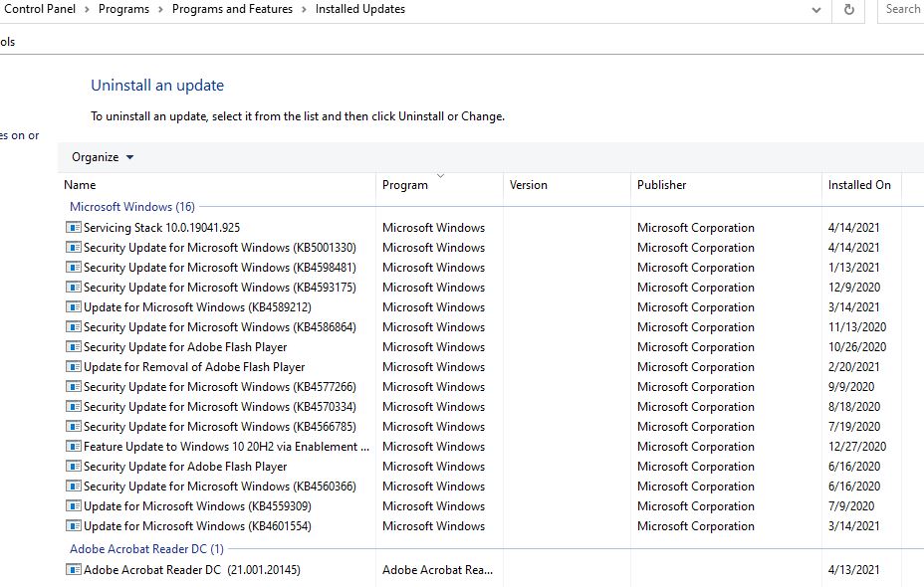Expand breadcrumb arrow after Programs and Features

pyautogui.click(x=304, y=9)
